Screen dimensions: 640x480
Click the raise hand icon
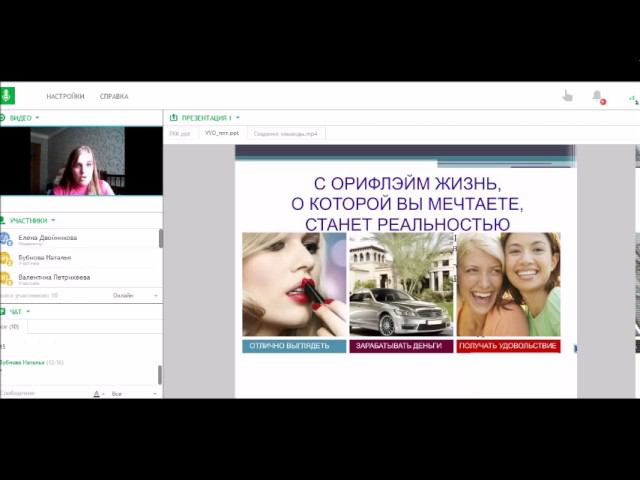coord(567,96)
